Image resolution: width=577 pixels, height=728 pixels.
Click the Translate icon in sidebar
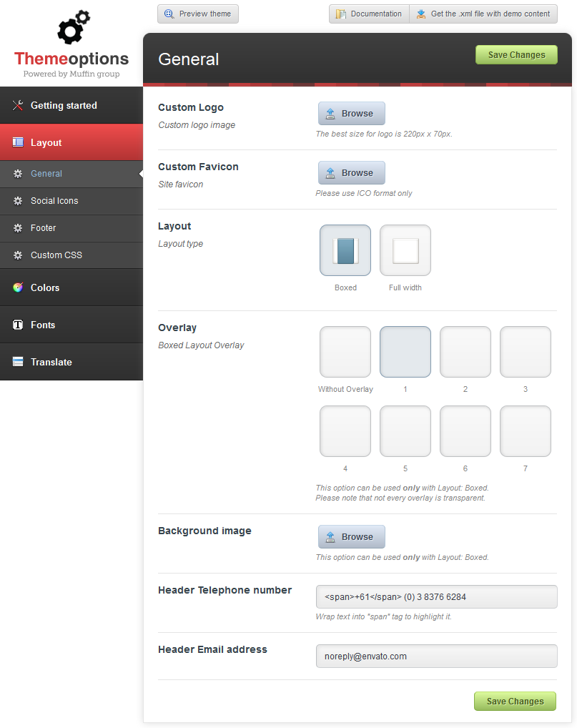point(18,362)
